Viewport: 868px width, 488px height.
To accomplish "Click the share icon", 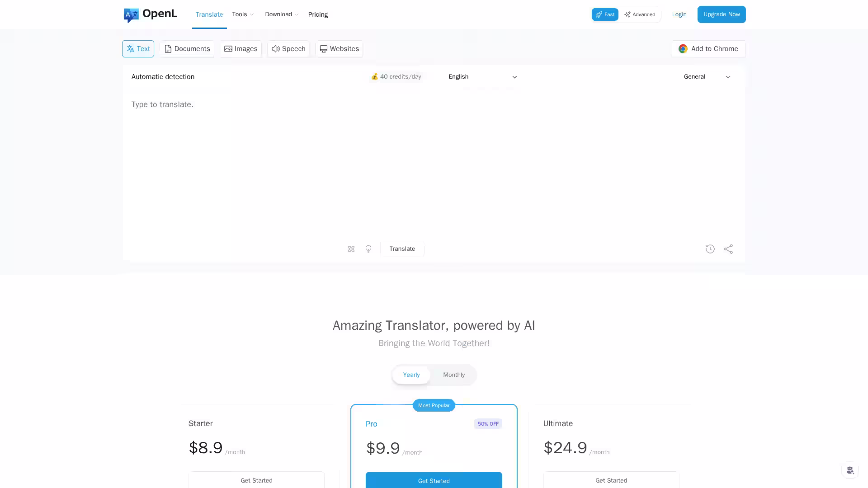I will [x=728, y=249].
